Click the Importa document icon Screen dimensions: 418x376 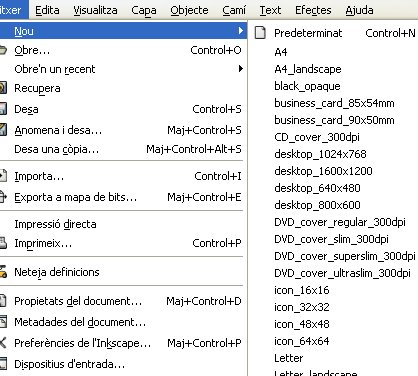[3, 176]
